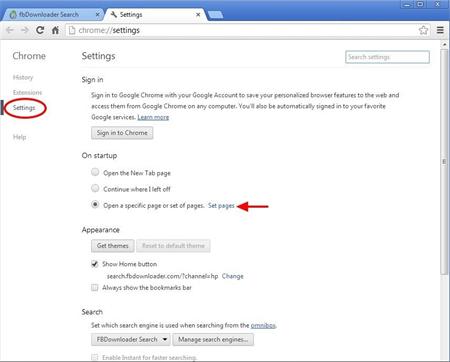450x362 pixels.
Task: Open a new tab button
Action: [x=215, y=15]
